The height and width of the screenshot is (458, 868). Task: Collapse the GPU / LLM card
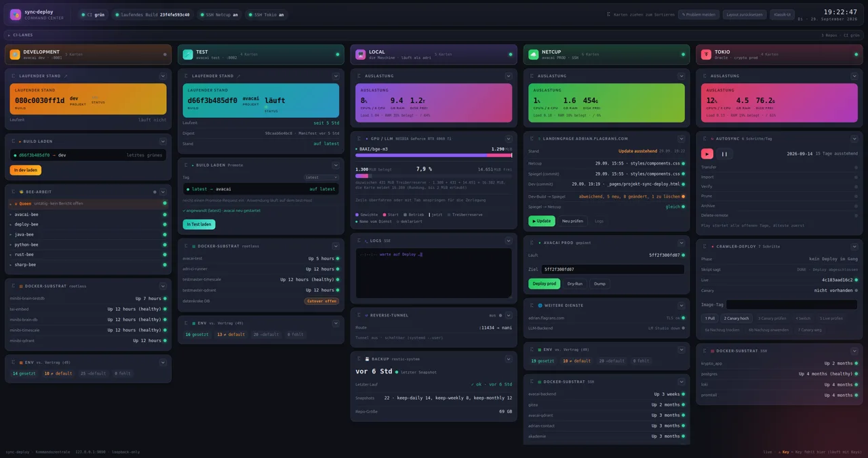pyautogui.click(x=509, y=138)
